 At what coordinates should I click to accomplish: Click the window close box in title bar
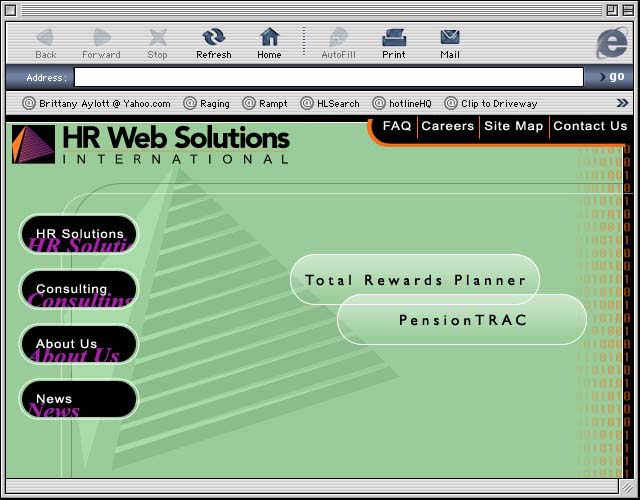[x=11, y=10]
